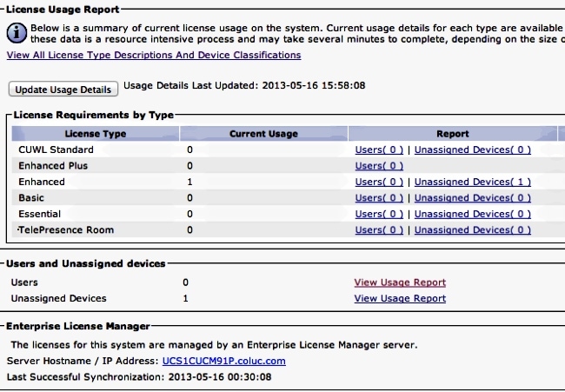Open Unassigned Devices link for CUWL Standard
Image resolution: width=565 pixels, height=392 pixels.
click(x=472, y=149)
